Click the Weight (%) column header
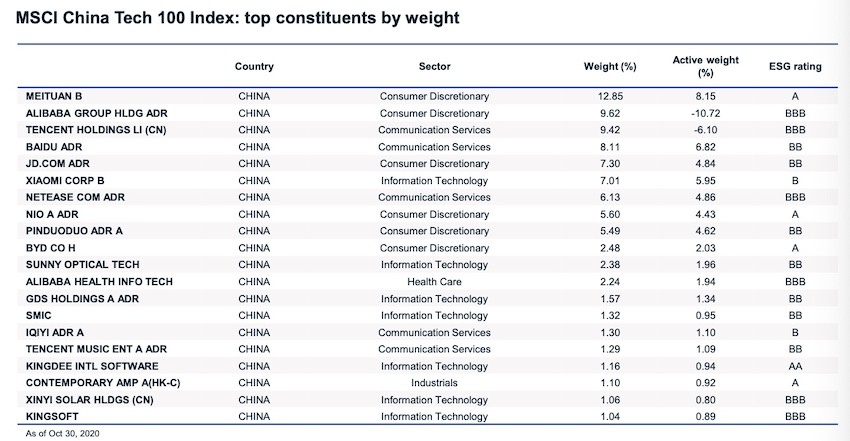The image size is (850, 441). click(x=610, y=67)
